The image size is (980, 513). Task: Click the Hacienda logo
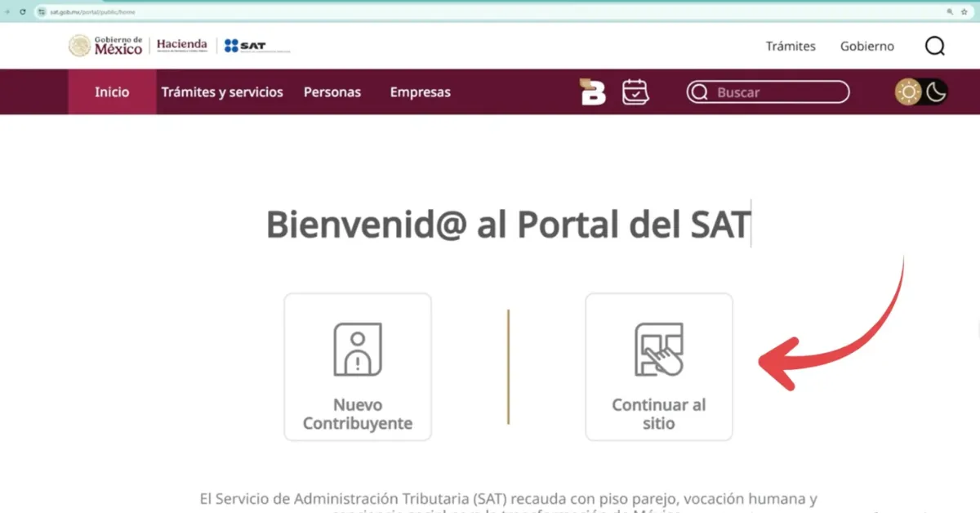[182, 46]
